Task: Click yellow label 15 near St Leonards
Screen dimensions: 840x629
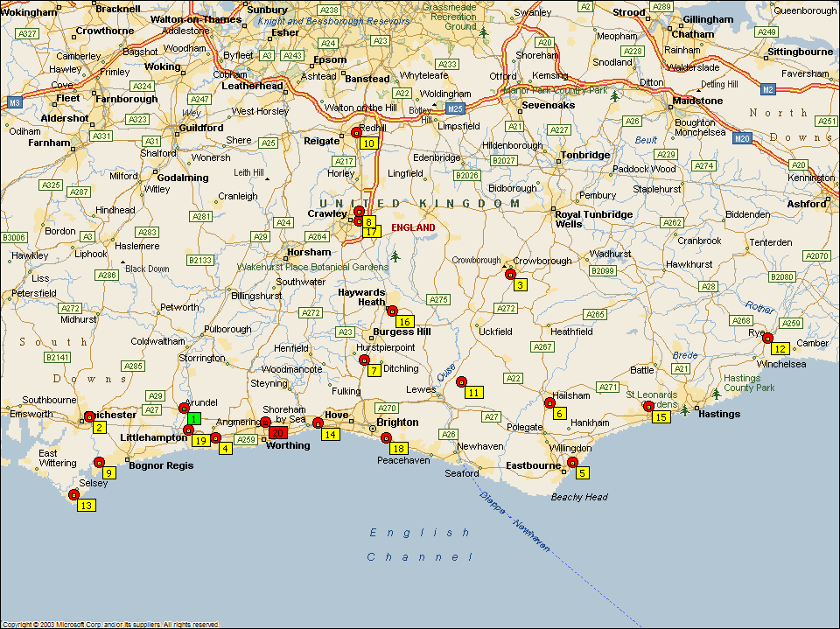Action: 661,417
